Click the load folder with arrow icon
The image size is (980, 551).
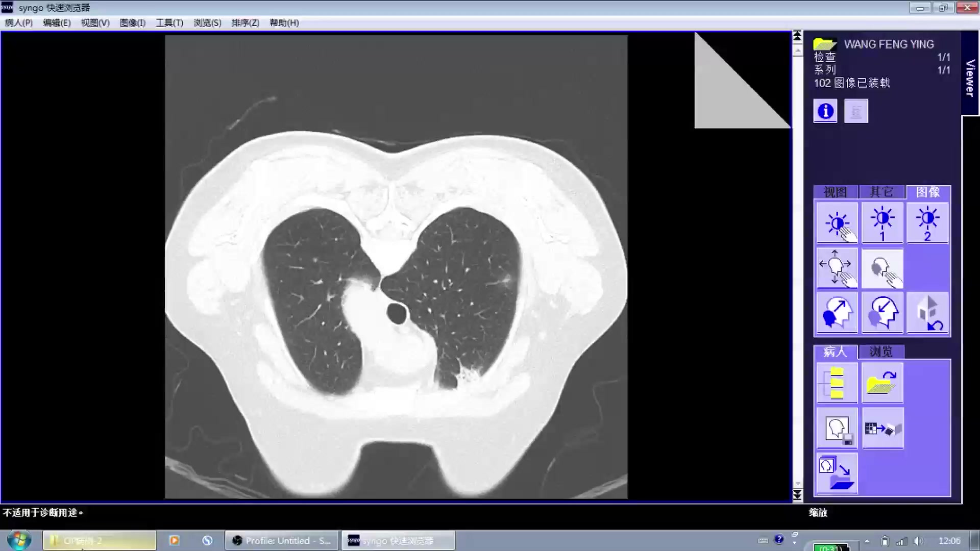[x=883, y=383]
